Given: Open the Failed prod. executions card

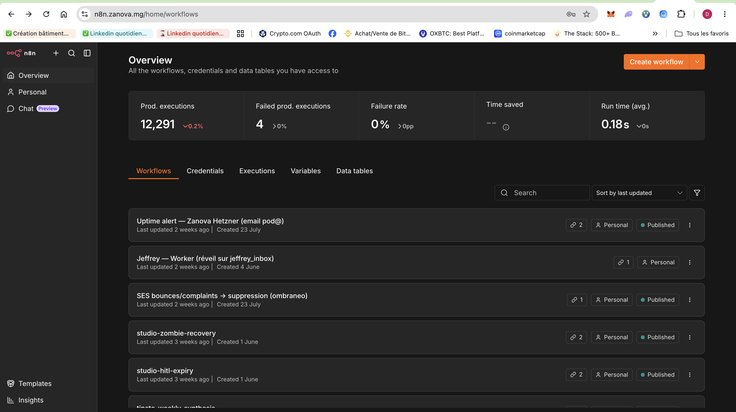Looking at the screenshot, I should [301, 115].
